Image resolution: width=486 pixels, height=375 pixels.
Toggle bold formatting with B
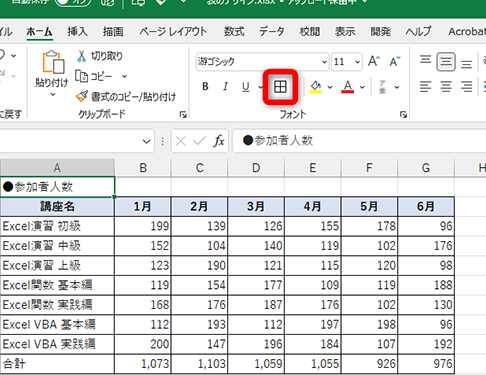click(x=205, y=87)
